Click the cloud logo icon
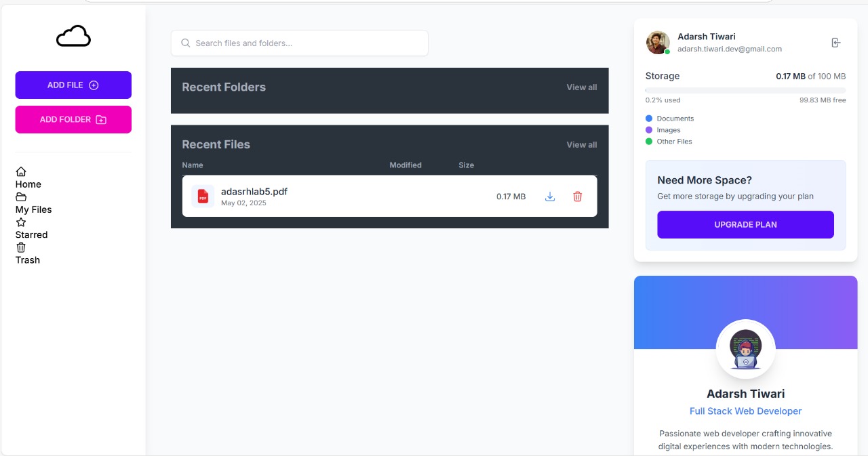 73,37
